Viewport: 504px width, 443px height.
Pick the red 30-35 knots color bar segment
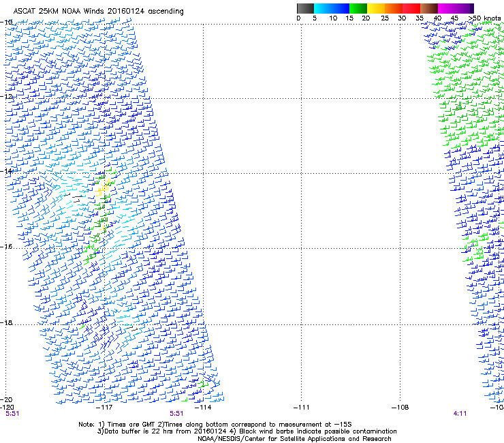tap(411, 8)
